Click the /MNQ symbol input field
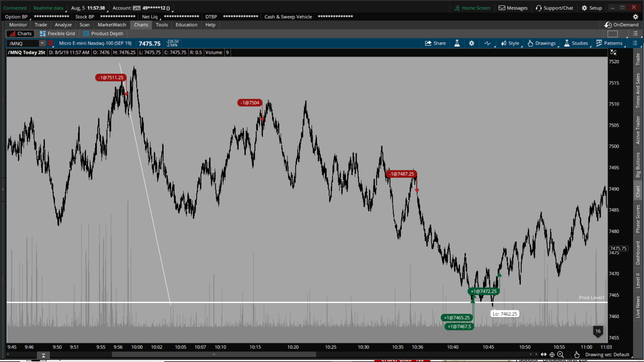644x362 pixels. point(23,44)
